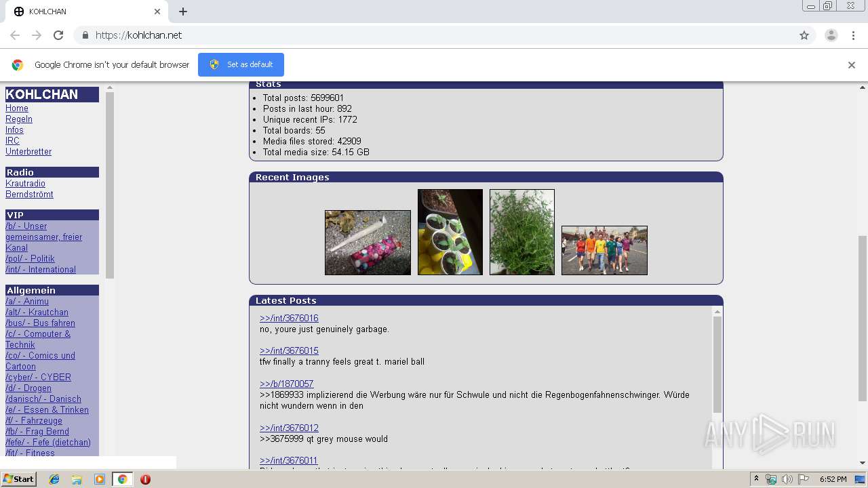Show hidden system tray icons arrow

point(757,479)
